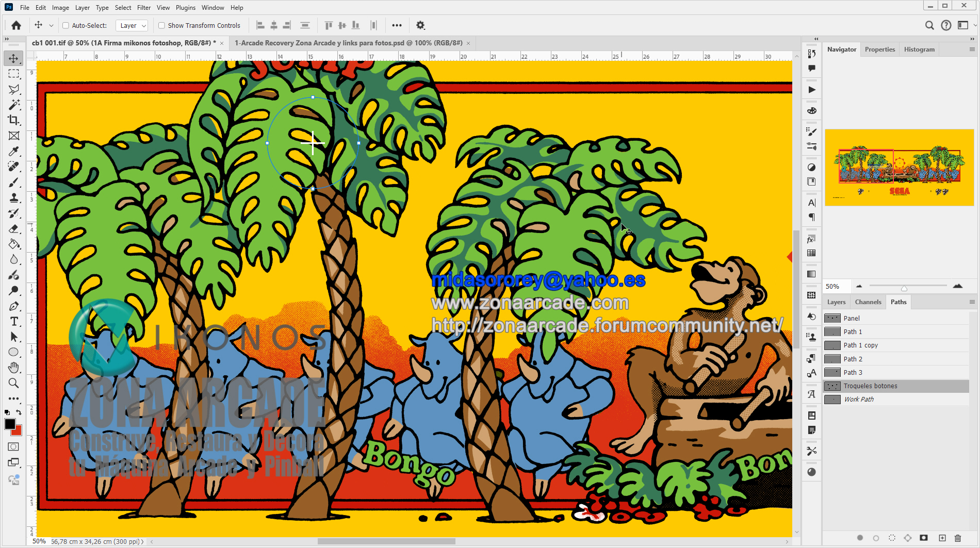Select the Eraser tool
Image resolution: width=980 pixels, height=548 pixels.
click(x=14, y=228)
